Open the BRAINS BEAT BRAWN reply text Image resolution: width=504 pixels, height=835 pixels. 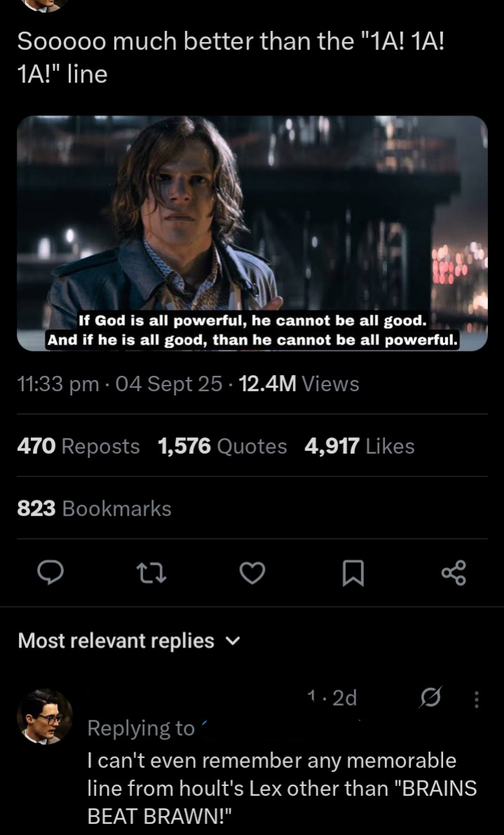[282, 788]
